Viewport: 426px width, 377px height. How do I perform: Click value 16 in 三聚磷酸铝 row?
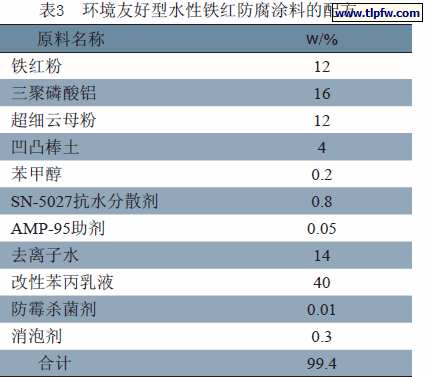(x=322, y=94)
